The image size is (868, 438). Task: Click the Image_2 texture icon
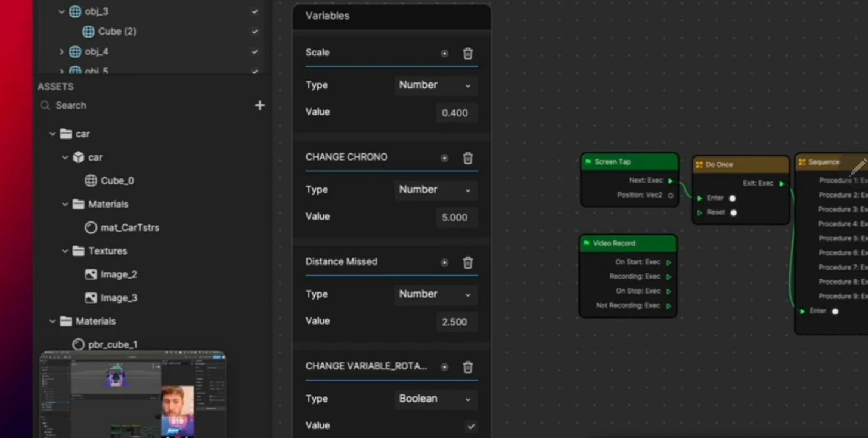point(91,274)
